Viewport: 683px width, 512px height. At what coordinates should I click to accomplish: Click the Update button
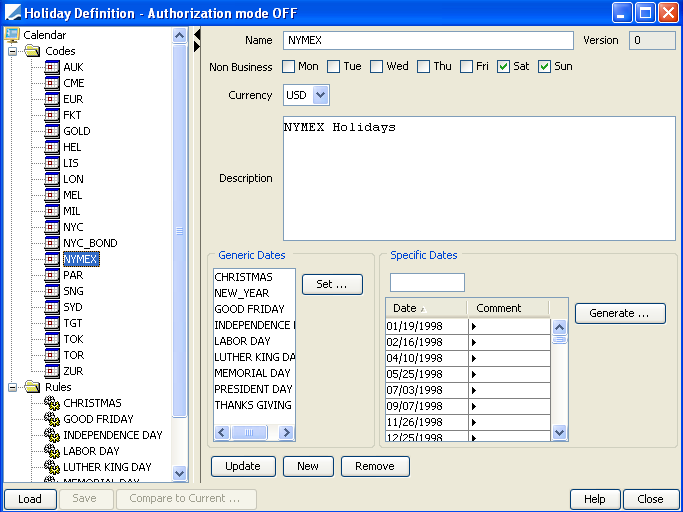click(x=243, y=466)
